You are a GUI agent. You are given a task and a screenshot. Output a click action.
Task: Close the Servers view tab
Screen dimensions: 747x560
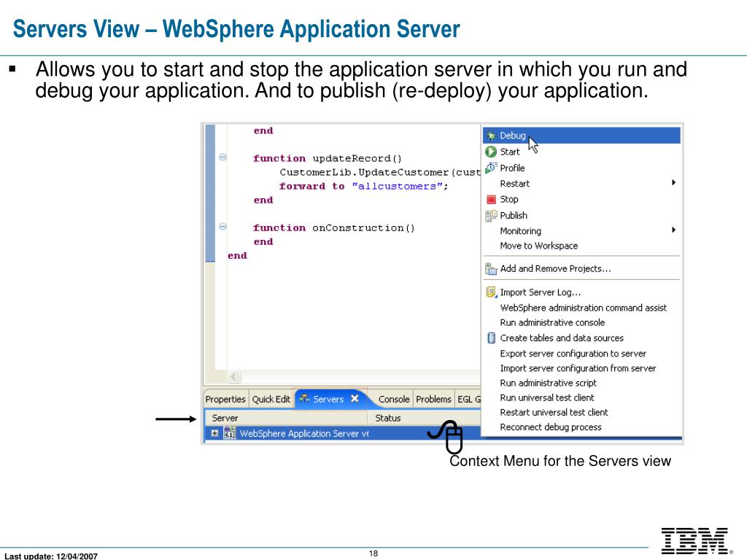[x=355, y=399]
